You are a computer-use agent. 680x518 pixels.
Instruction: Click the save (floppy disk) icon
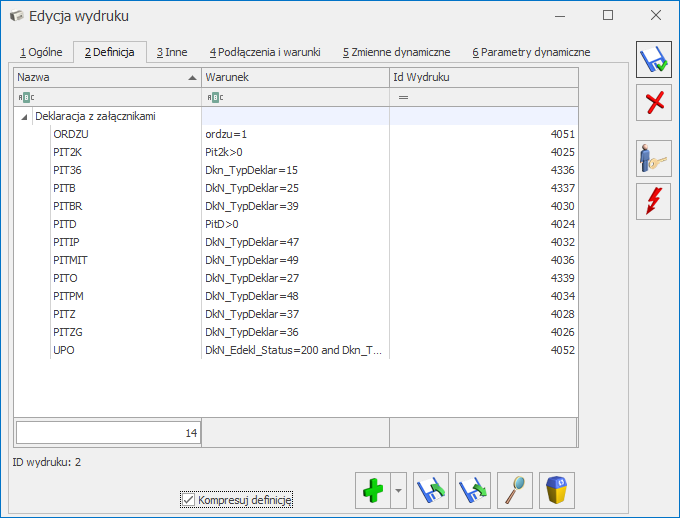click(x=654, y=62)
